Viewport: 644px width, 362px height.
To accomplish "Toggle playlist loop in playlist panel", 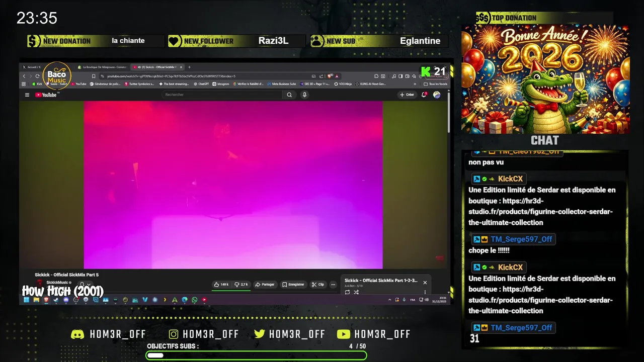I will 347,292.
